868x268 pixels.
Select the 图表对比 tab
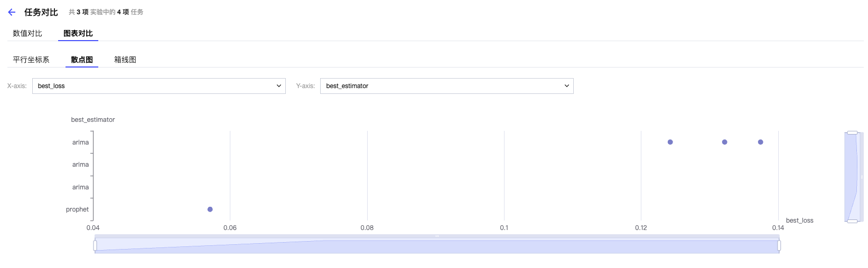coord(78,33)
